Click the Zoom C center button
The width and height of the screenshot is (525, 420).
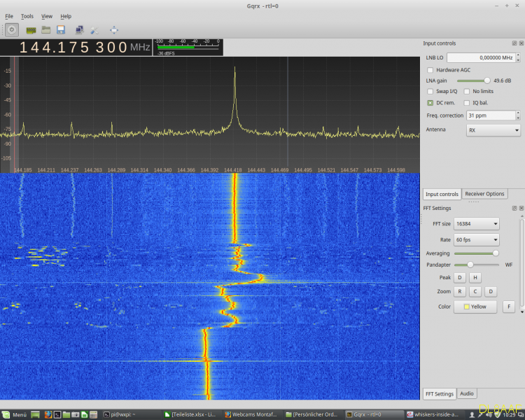tap(475, 291)
